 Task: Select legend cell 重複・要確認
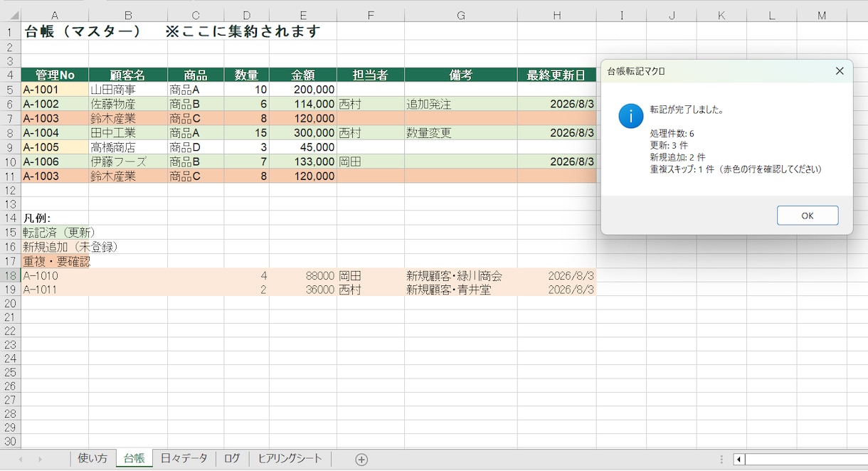tap(55, 262)
